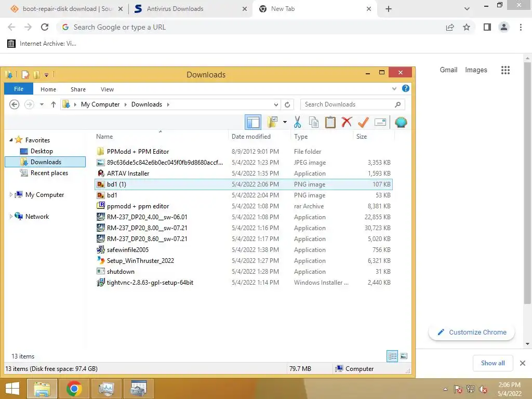
Task: Open the Home ribbon tab
Action: click(48, 89)
